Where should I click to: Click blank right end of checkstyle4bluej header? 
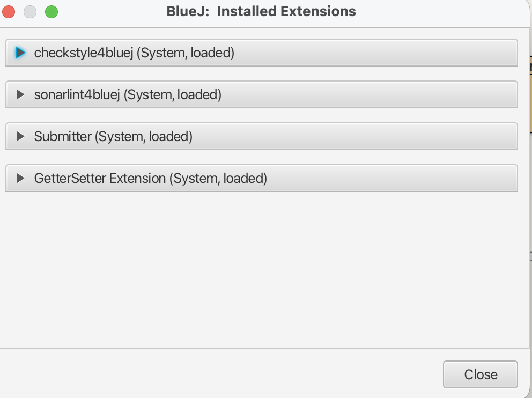click(x=429, y=53)
